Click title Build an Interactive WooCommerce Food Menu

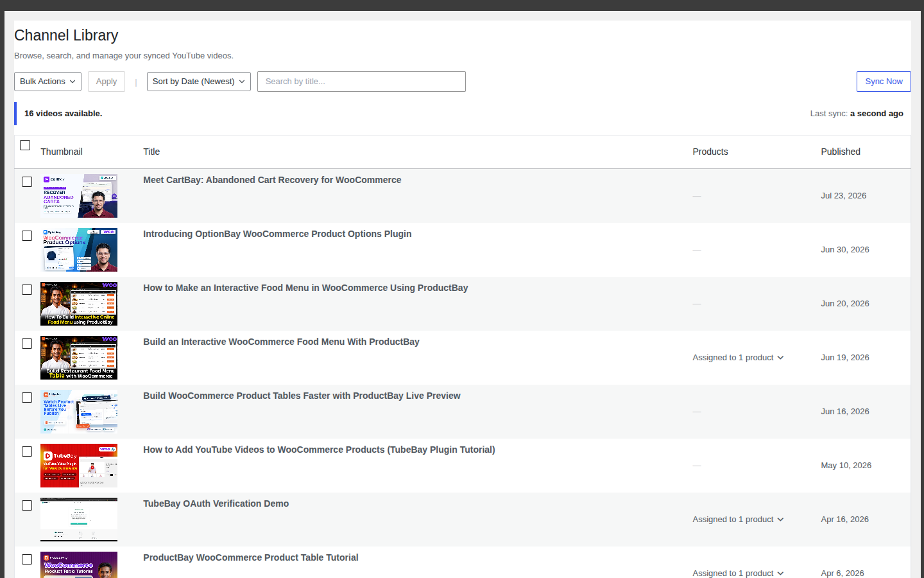[281, 342]
